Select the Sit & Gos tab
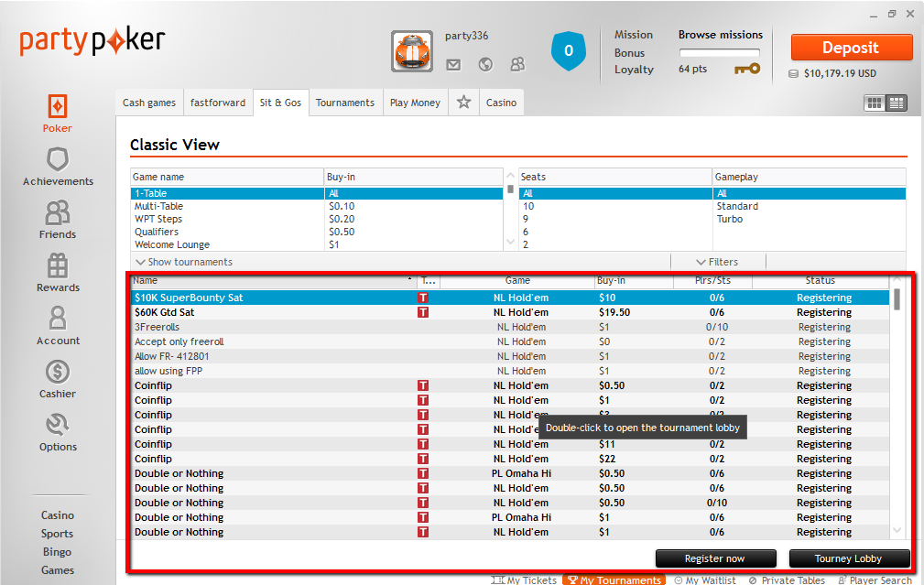The image size is (924, 585). pos(280,103)
